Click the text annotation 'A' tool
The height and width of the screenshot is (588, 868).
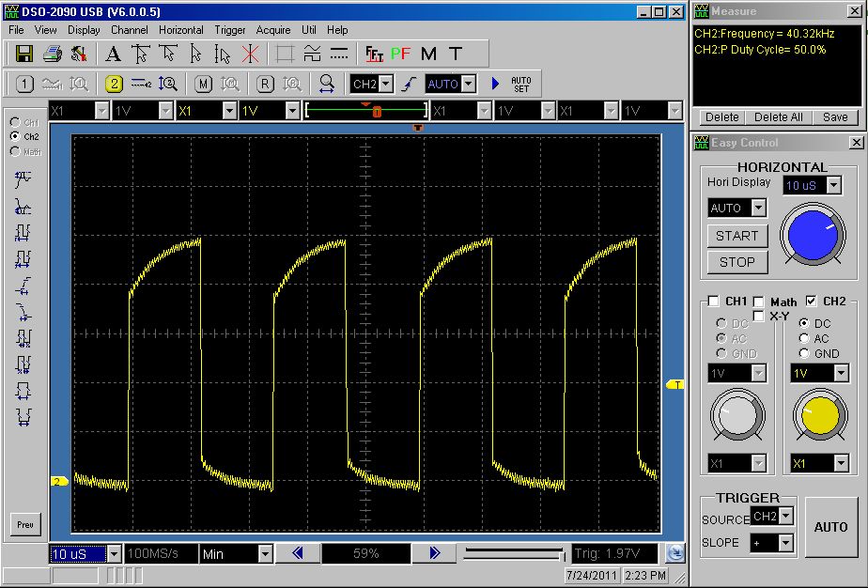[x=114, y=54]
